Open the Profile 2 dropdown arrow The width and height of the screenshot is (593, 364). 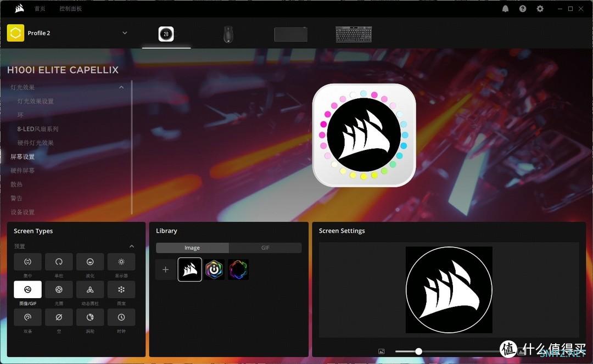125,33
